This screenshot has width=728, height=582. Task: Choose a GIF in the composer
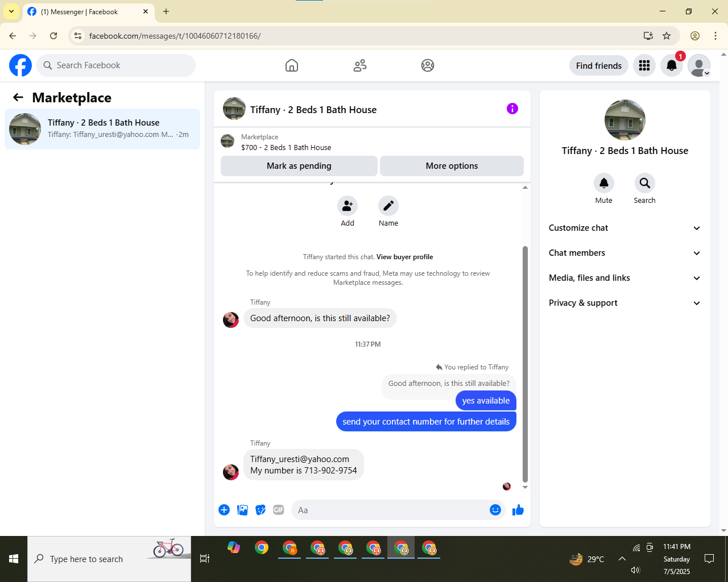click(279, 510)
